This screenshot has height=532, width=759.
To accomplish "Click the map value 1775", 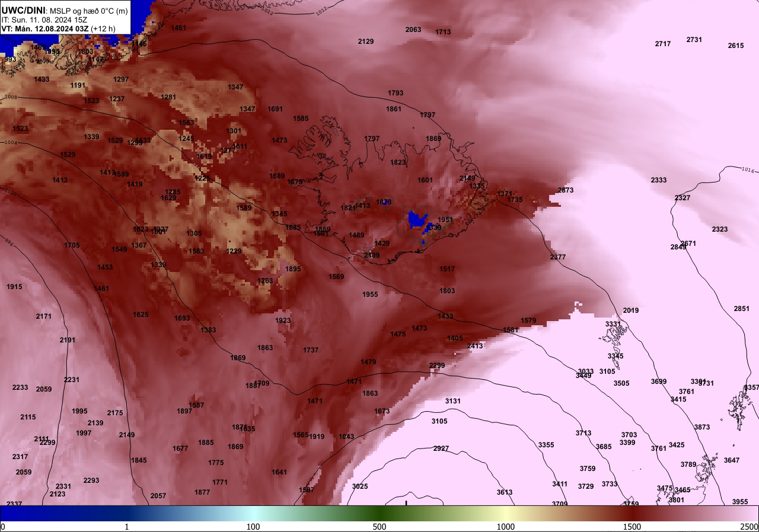I will 216,463.
